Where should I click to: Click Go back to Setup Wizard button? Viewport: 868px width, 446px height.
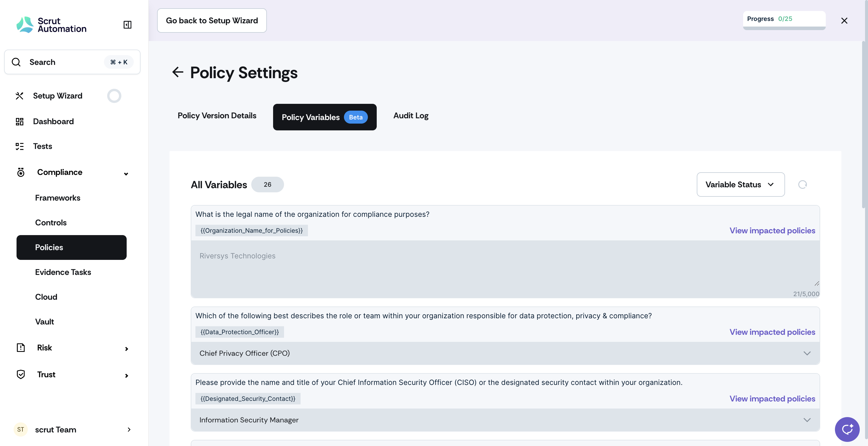point(212,21)
